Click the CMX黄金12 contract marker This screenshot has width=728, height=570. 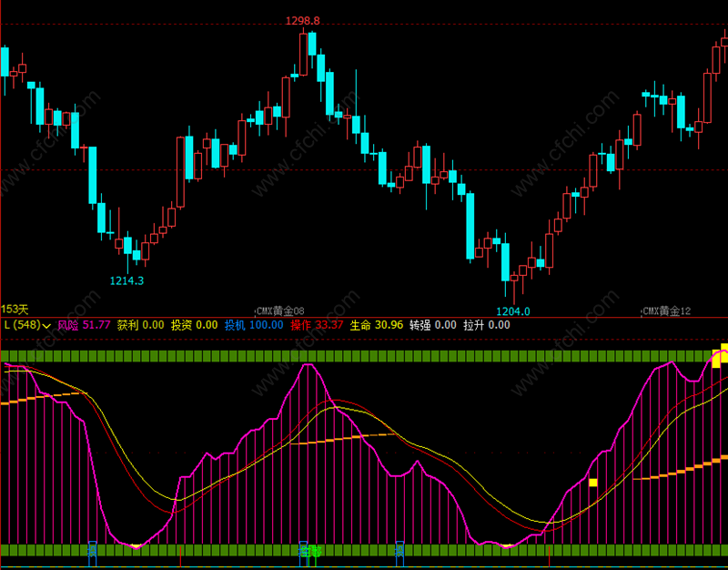pyautogui.click(x=667, y=311)
